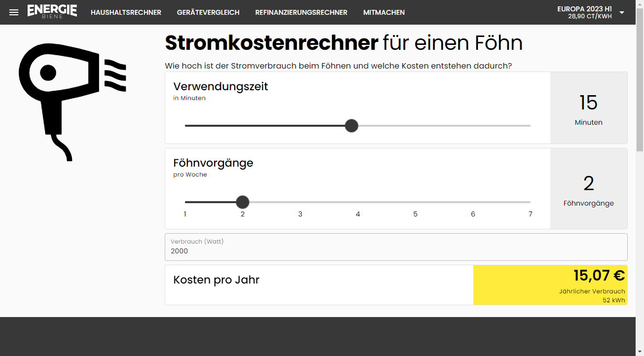Click the yellow yearly cost result box

pos(550,285)
